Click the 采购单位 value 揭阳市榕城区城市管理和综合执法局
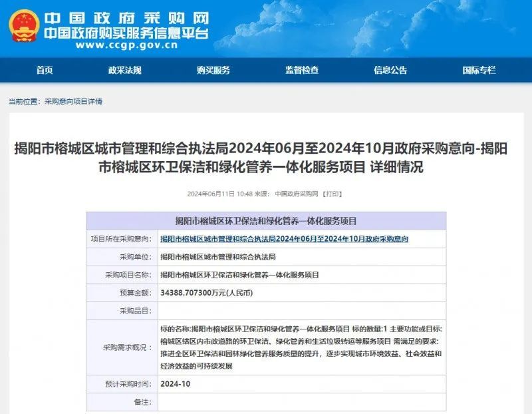The height and width of the screenshot is (414, 532). (218, 257)
